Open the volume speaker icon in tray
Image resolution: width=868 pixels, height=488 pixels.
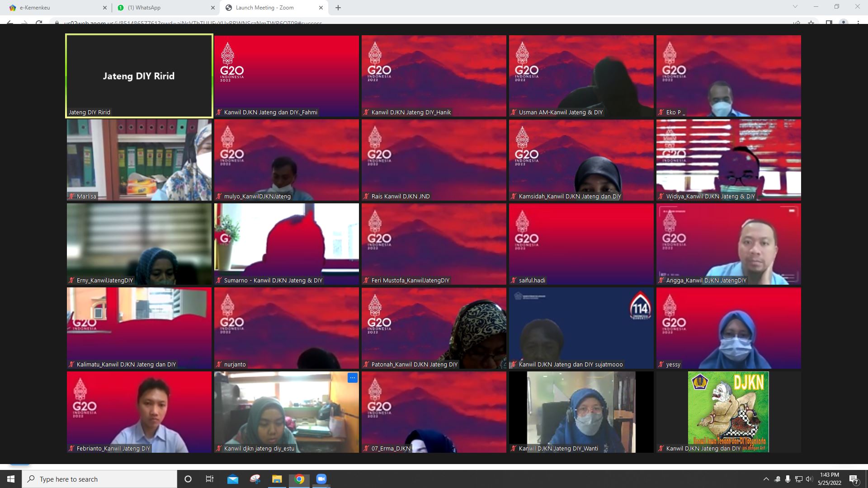click(809, 479)
